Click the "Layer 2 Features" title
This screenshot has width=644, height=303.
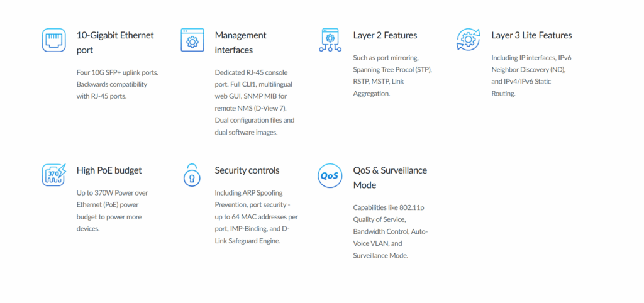coord(385,35)
